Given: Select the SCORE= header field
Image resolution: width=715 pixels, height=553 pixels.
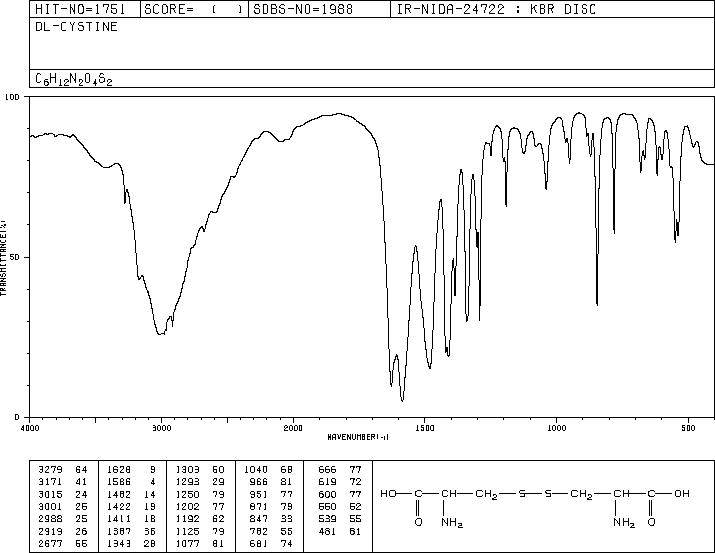Looking at the screenshot, I should pyautogui.click(x=194, y=9).
